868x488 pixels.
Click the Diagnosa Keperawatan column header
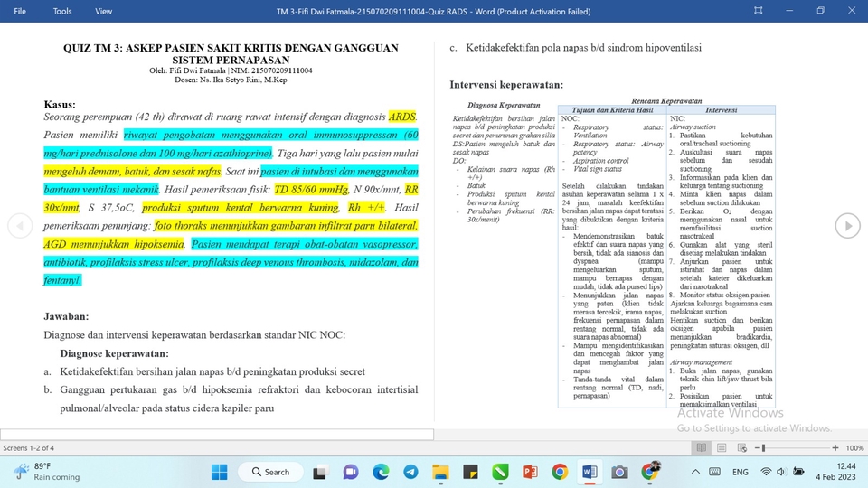click(504, 105)
